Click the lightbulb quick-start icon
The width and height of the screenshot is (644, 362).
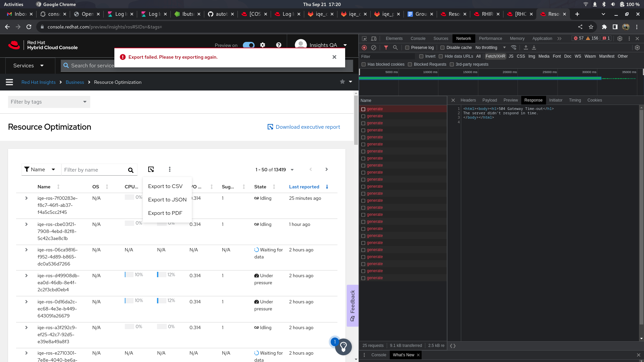pos(343,347)
